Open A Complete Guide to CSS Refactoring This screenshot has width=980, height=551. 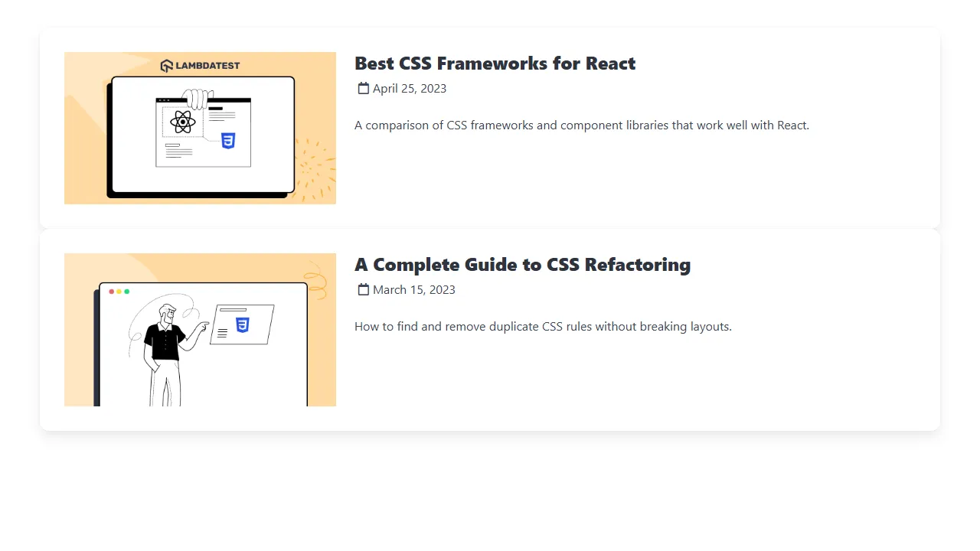522,264
